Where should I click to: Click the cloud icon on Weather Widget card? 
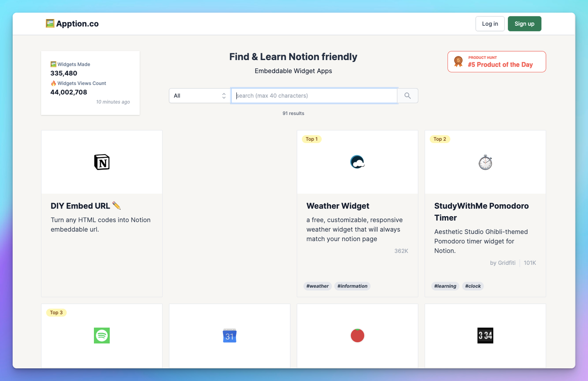357,162
